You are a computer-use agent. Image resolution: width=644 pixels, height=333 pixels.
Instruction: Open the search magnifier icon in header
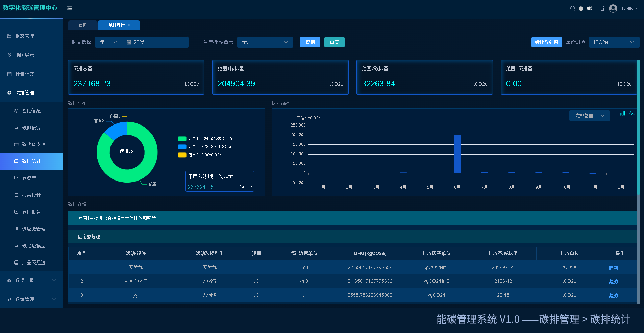coord(572,8)
